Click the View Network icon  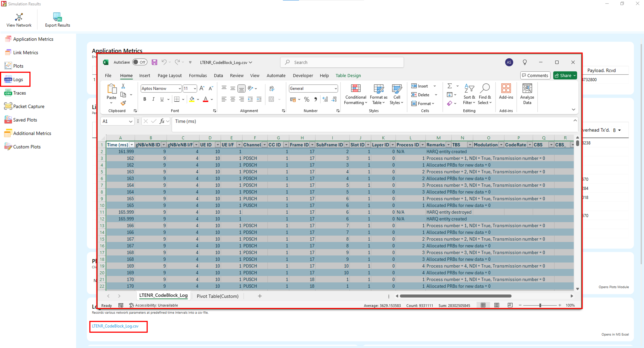tap(19, 17)
